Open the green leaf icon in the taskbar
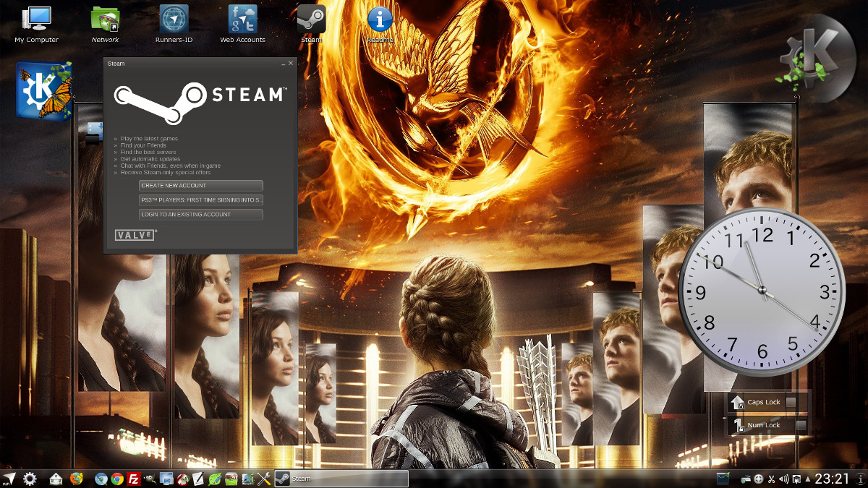Viewport: 868px width, 488px height. 215,479
